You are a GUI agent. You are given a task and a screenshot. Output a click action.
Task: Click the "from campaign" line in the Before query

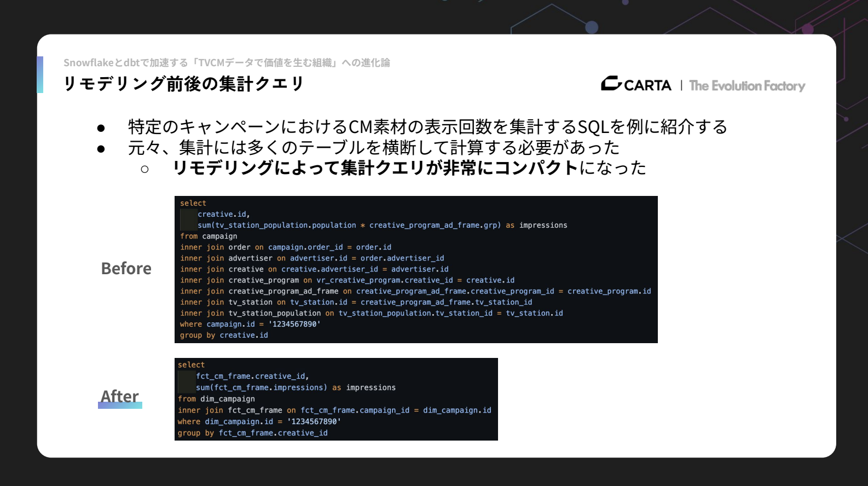pyautogui.click(x=209, y=236)
